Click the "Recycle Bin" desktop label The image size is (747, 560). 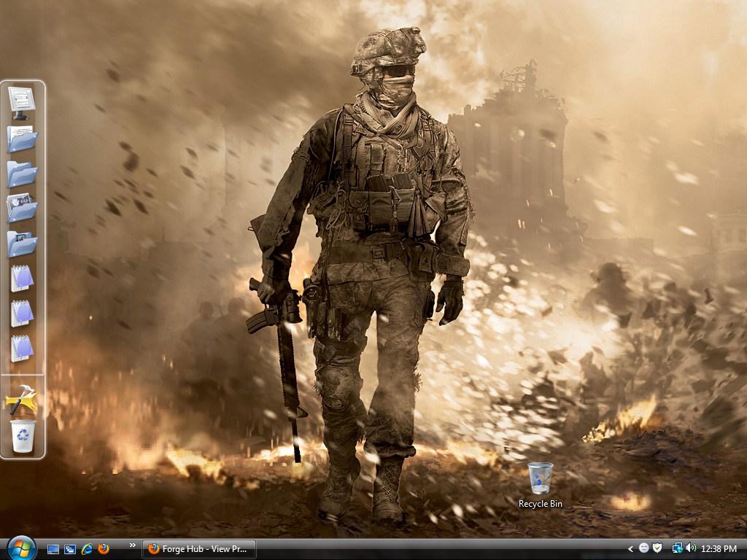click(x=541, y=504)
